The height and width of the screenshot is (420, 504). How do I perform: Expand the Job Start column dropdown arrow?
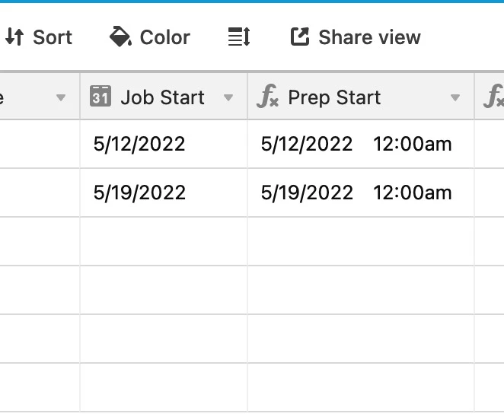point(228,98)
